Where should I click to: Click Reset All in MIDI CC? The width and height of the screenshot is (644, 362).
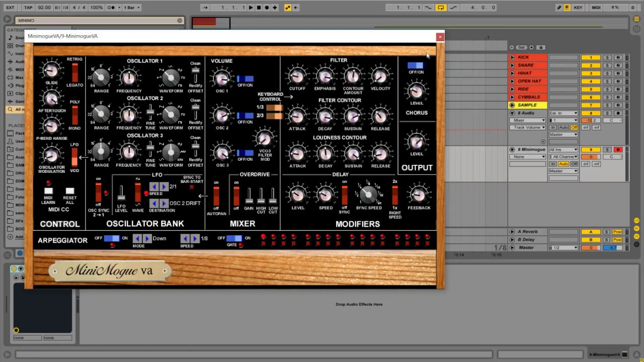pyautogui.click(x=70, y=191)
